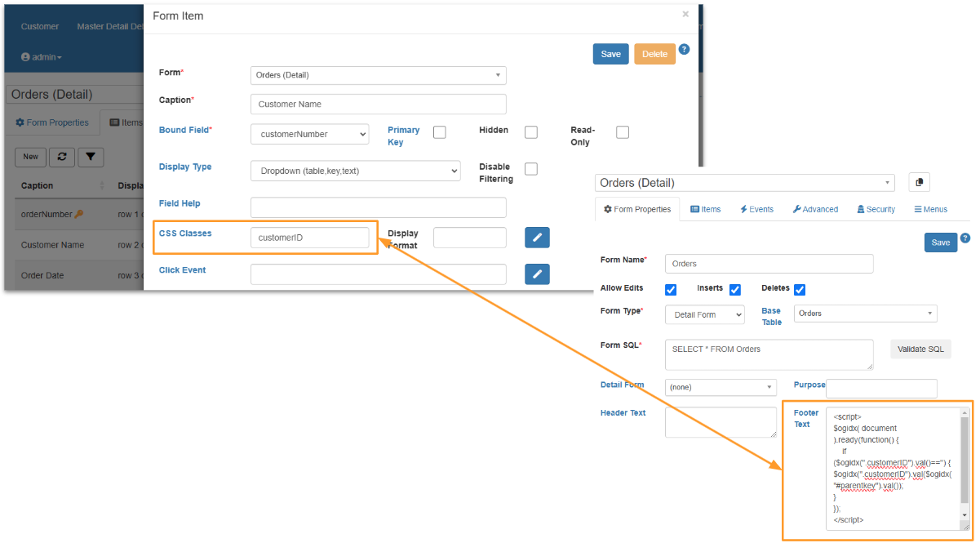Click into the CSS Classes input field
Image resolution: width=980 pixels, height=543 pixels.
pyautogui.click(x=309, y=238)
